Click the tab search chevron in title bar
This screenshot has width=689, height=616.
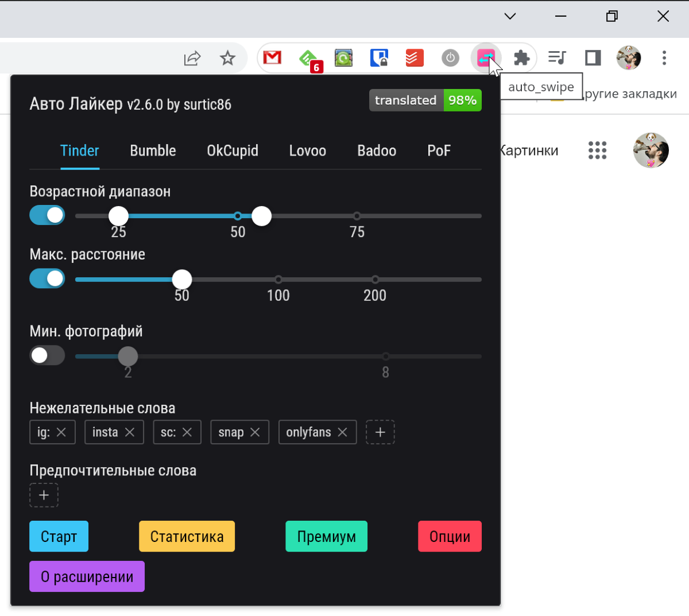[510, 16]
